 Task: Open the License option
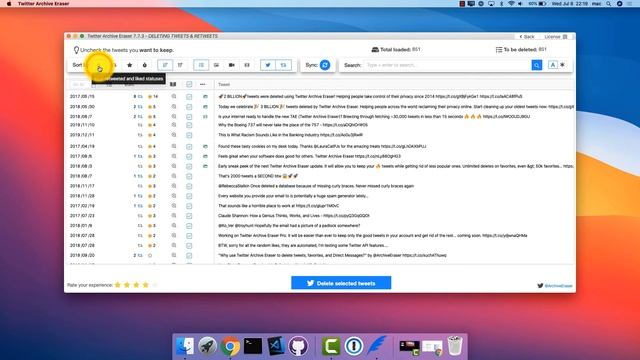click(556, 37)
